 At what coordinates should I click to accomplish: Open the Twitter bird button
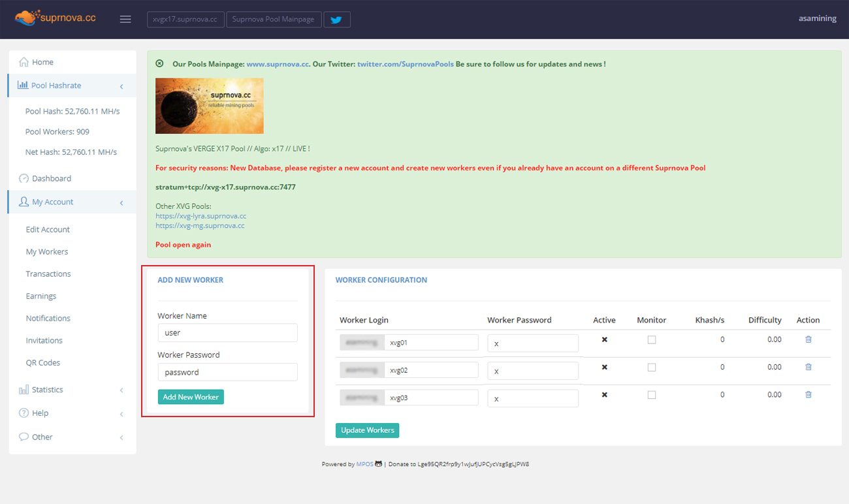point(337,20)
